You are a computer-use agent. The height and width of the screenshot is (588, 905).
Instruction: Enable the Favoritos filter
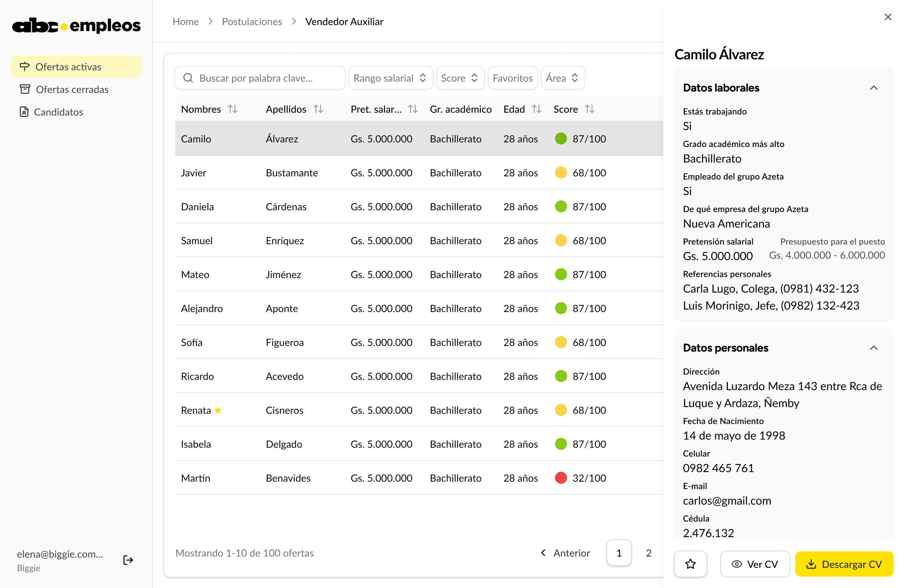coord(513,77)
